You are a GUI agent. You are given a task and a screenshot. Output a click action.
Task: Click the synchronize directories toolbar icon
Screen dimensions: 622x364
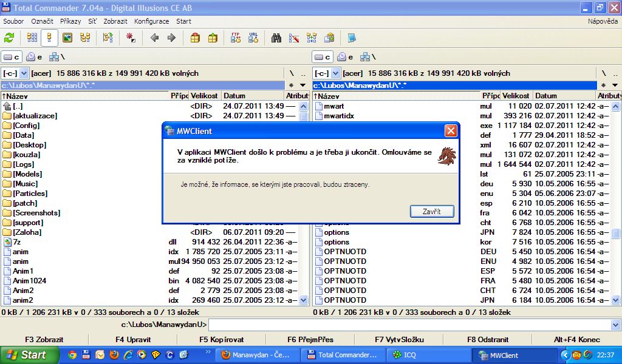(x=312, y=38)
